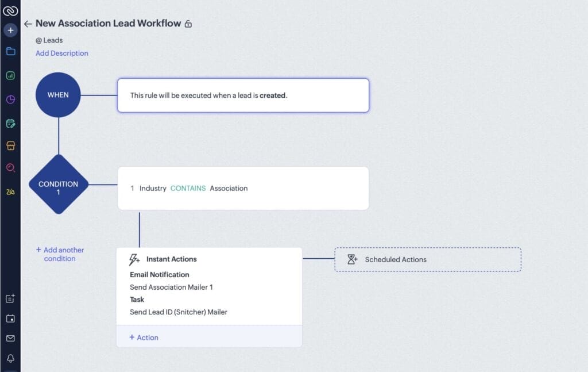
Task: Click the calendar icon near the sidebar bottom
Action: pyautogui.click(x=11, y=319)
